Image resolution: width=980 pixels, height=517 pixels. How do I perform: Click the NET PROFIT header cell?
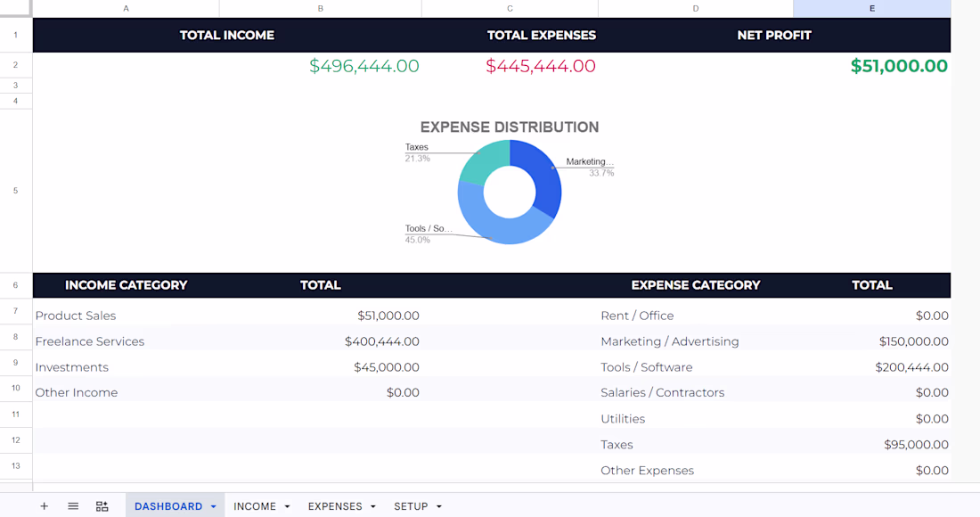[773, 35]
